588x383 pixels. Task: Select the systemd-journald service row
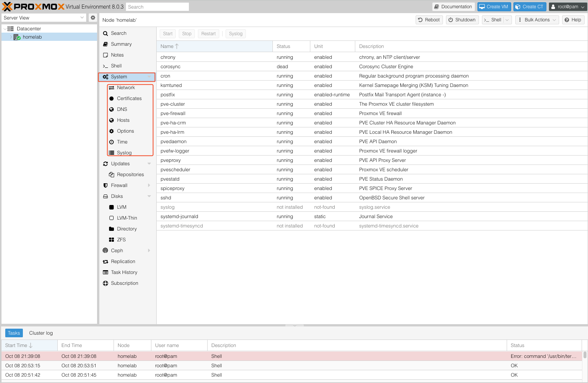(x=372, y=217)
